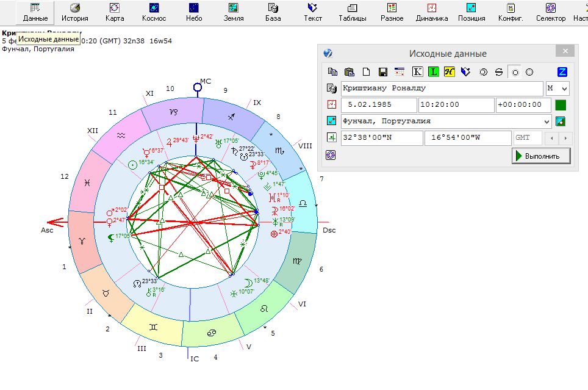Toggle the dotted-circle chart button
Screen dimensions: 588x390
pos(529,72)
